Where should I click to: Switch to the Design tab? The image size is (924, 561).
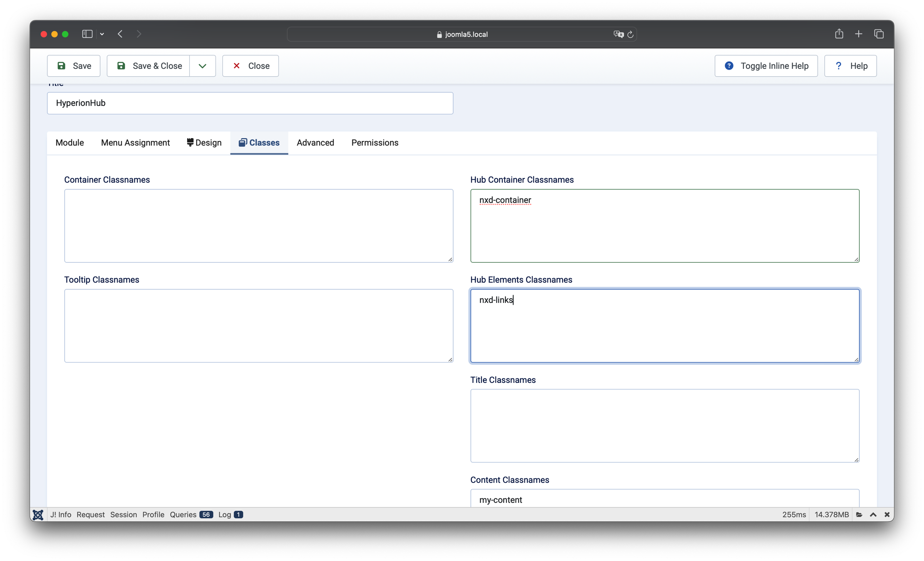[204, 143]
